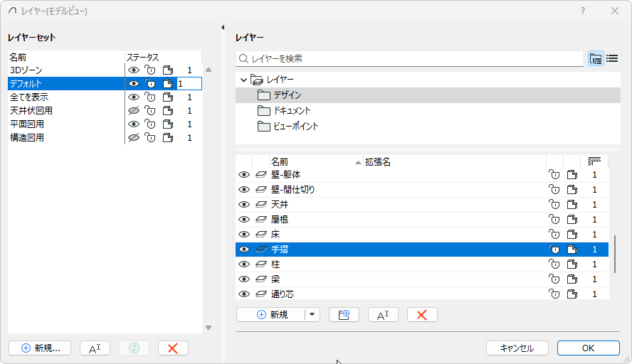Show the 天井伏図用 layer set via its eye icon
The image size is (632, 364).
[133, 111]
